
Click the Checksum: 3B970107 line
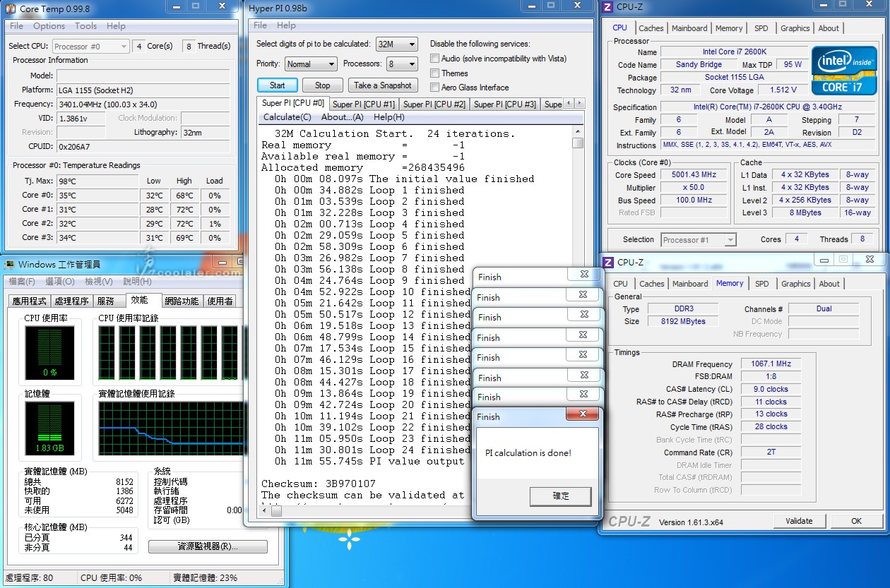click(319, 484)
